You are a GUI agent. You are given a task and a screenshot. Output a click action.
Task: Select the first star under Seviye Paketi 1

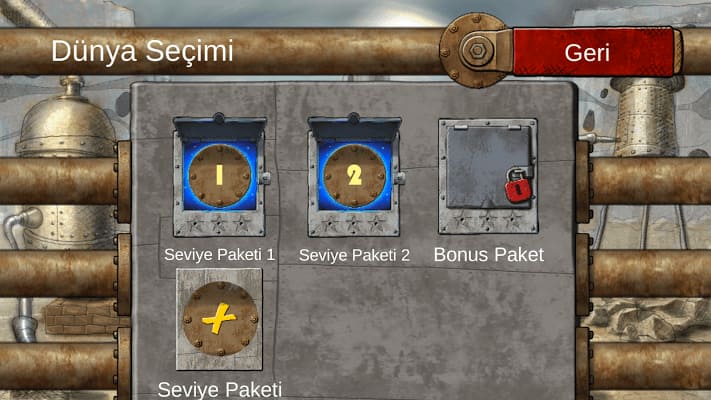click(195, 224)
